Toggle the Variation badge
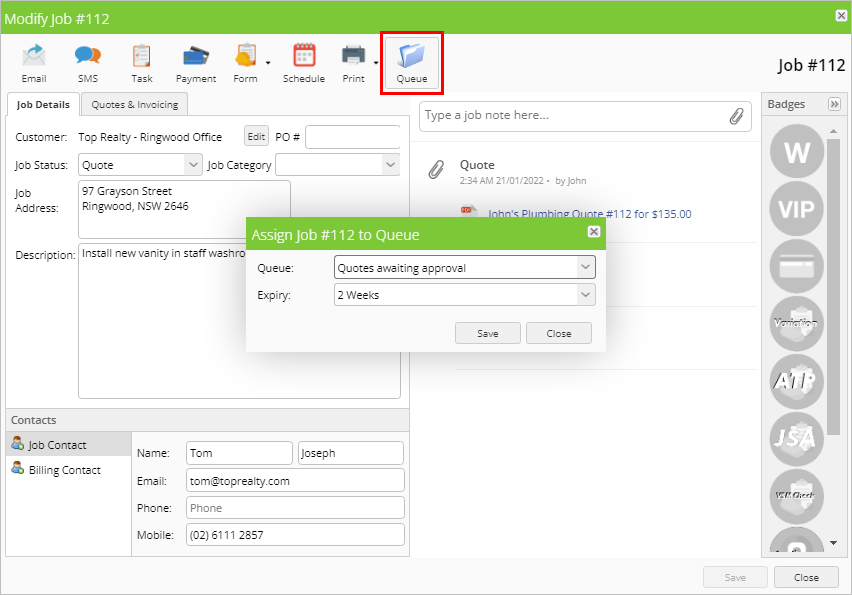This screenshot has height=595, width=852. tap(797, 324)
